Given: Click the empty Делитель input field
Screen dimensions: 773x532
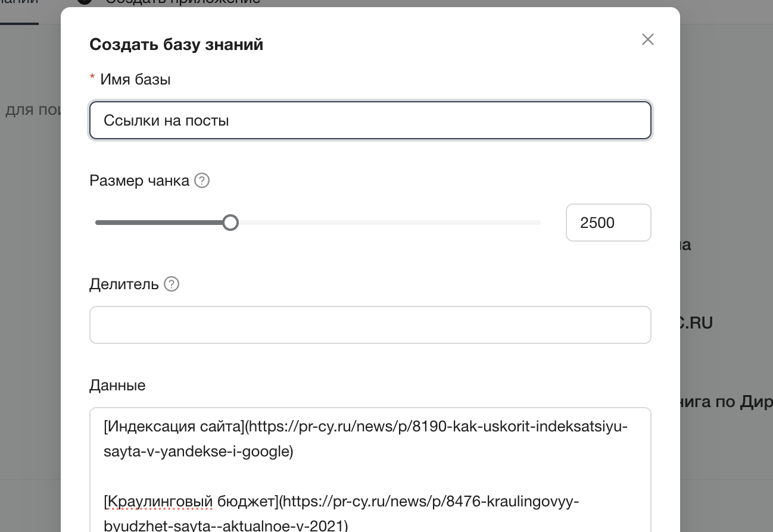Looking at the screenshot, I should [x=369, y=324].
